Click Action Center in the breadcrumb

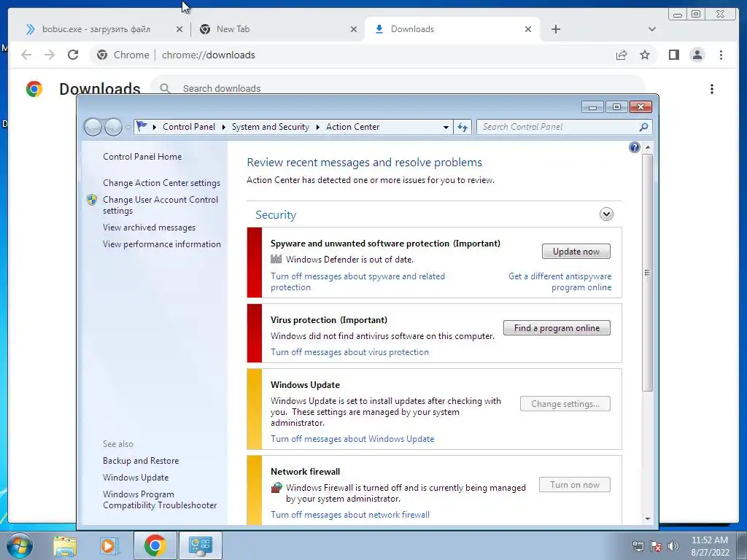coord(352,127)
